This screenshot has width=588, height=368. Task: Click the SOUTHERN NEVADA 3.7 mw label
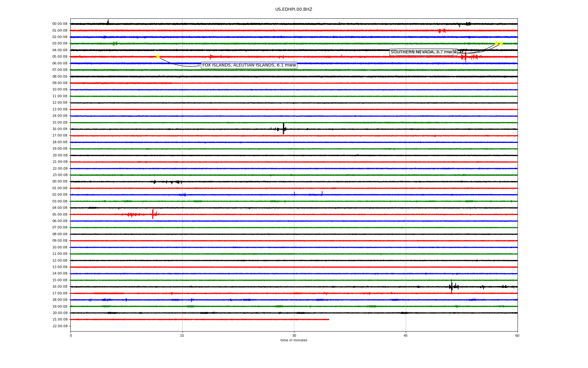pos(421,52)
